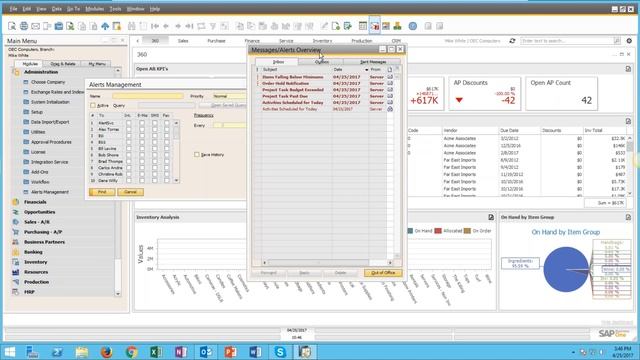The height and width of the screenshot is (360, 640).
Task: Click the refresh icon beside user name
Action: [512, 41]
